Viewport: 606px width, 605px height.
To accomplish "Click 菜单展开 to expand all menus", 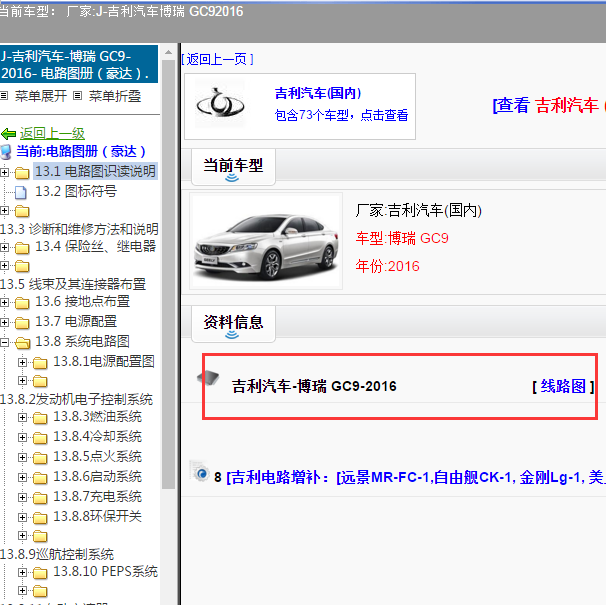I will tap(41, 96).
